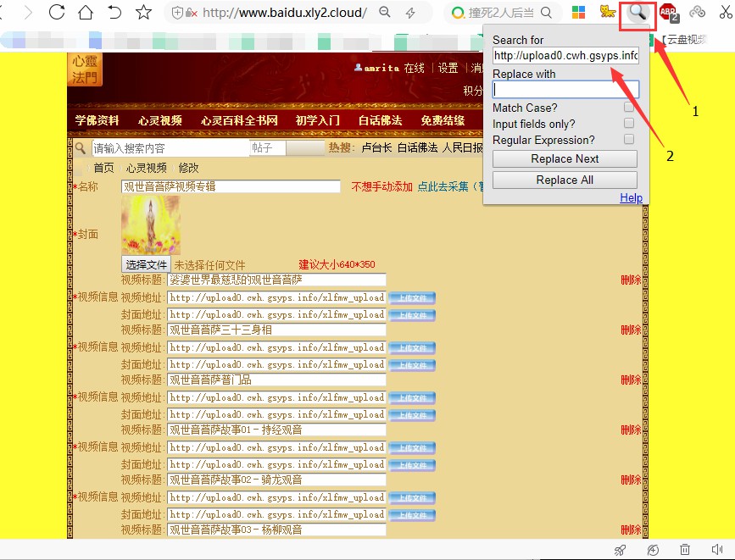Open the 帖子 search type dropdown

[x=268, y=148]
